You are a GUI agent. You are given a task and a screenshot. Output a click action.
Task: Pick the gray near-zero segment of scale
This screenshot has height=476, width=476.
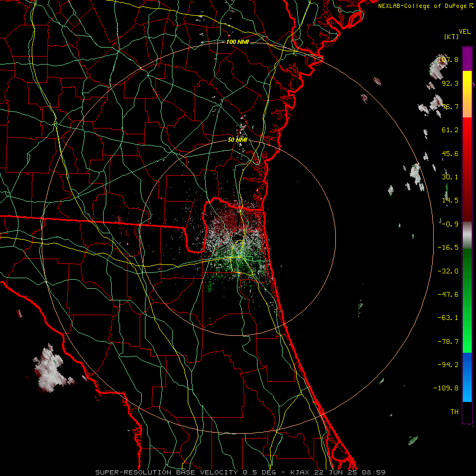pos(467,235)
